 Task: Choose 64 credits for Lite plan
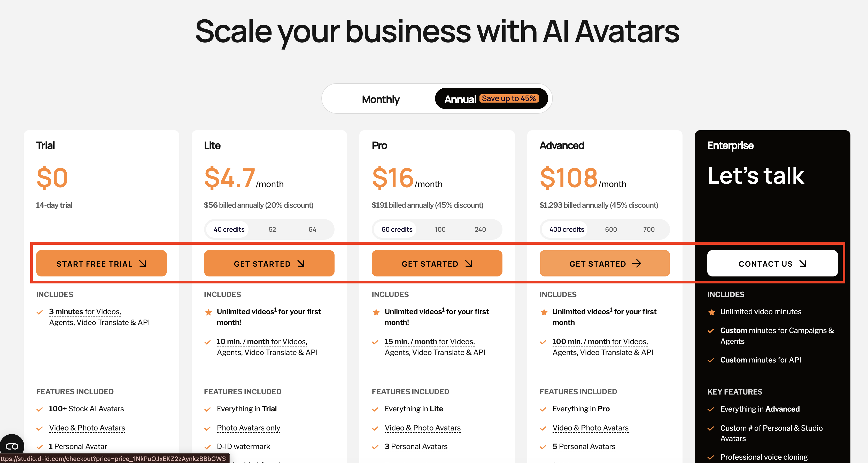click(x=312, y=229)
